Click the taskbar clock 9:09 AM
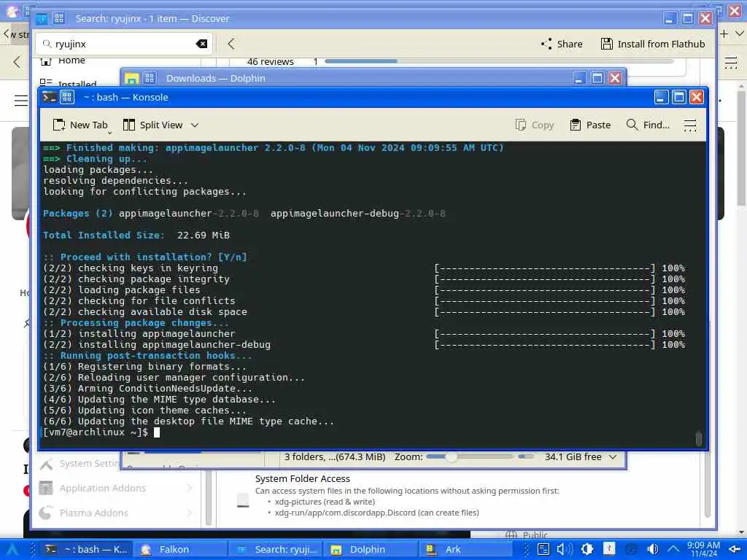This screenshot has width=747, height=560. point(704,549)
